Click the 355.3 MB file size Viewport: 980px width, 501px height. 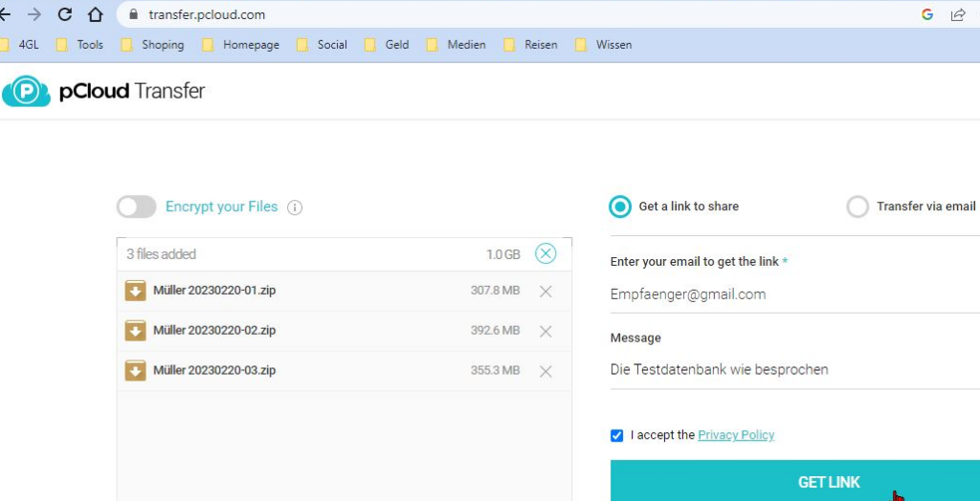click(x=495, y=370)
